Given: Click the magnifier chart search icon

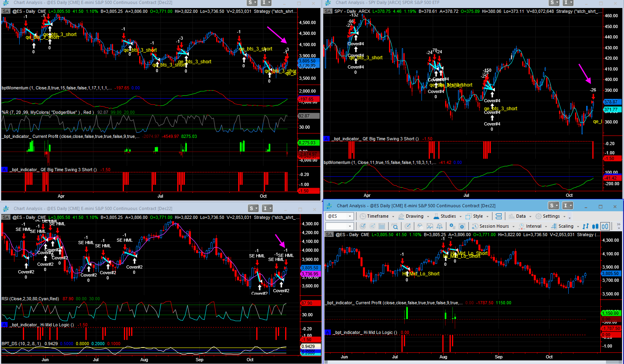Looking at the screenshot, I should [395, 226].
